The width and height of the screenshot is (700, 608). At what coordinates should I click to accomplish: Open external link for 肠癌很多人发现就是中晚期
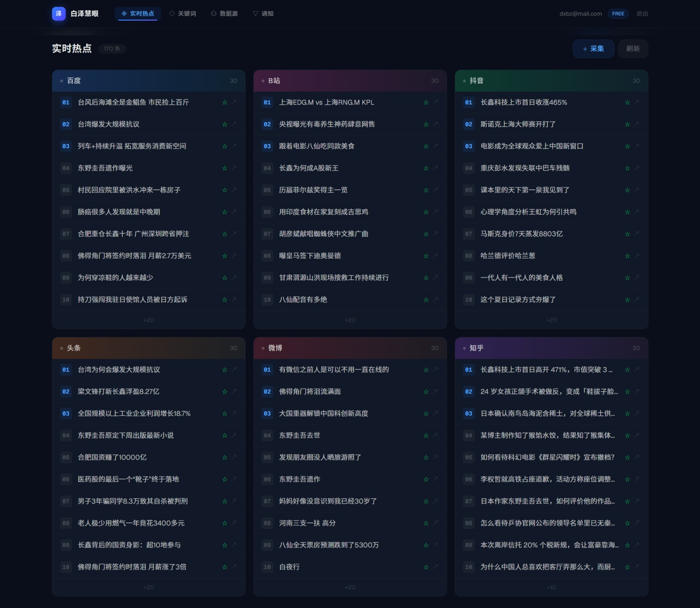pos(234,212)
